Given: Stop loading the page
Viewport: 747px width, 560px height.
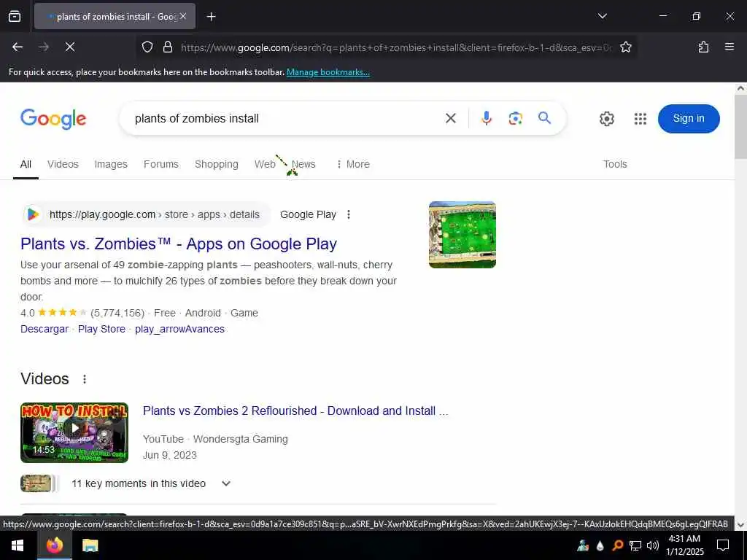Looking at the screenshot, I should [69, 47].
